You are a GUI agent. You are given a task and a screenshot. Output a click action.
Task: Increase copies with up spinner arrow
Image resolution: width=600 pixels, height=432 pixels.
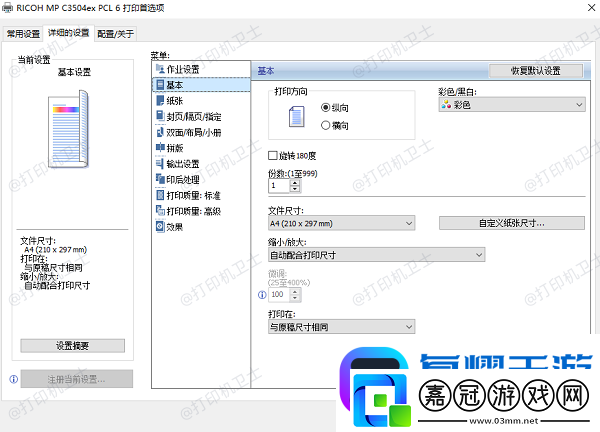pyautogui.click(x=295, y=183)
